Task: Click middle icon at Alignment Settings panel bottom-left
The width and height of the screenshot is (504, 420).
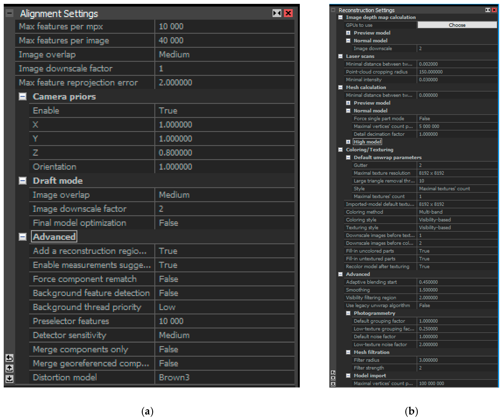Action: (x=9, y=368)
